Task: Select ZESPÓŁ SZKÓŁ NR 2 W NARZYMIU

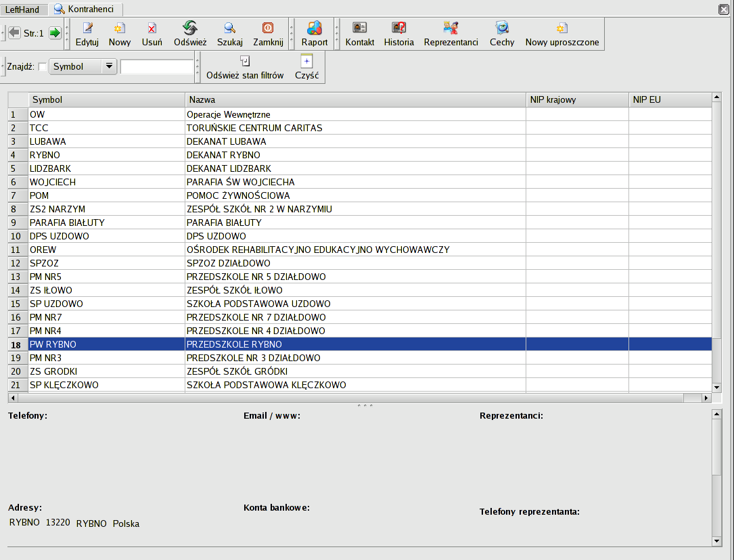Action: 361,210
